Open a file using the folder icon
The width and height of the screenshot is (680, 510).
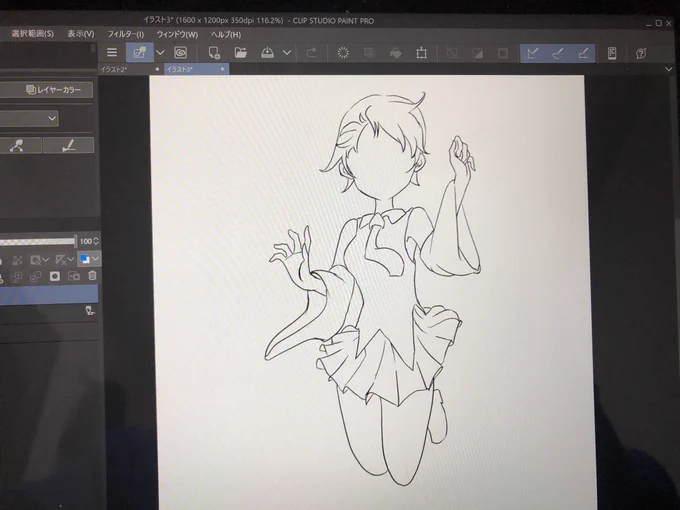click(x=241, y=52)
